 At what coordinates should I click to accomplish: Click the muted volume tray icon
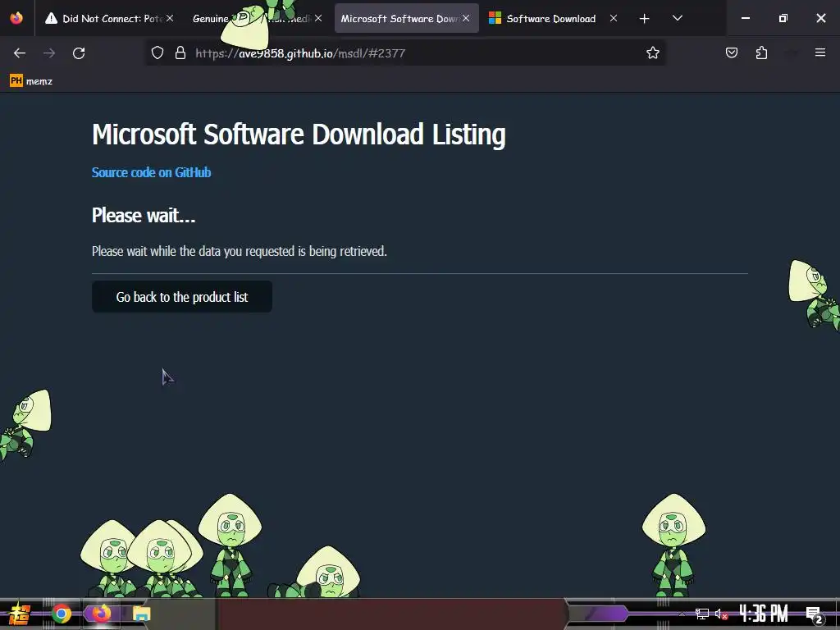pyautogui.click(x=721, y=614)
